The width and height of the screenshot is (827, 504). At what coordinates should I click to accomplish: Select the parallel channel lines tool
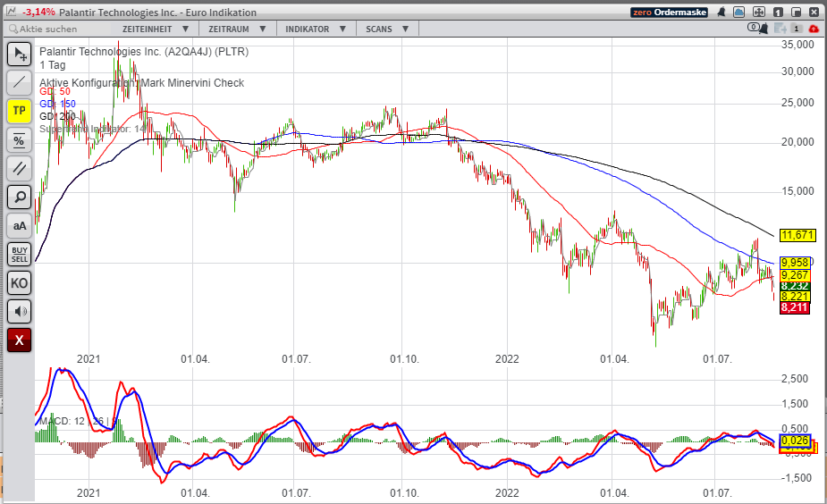(x=19, y=169)
